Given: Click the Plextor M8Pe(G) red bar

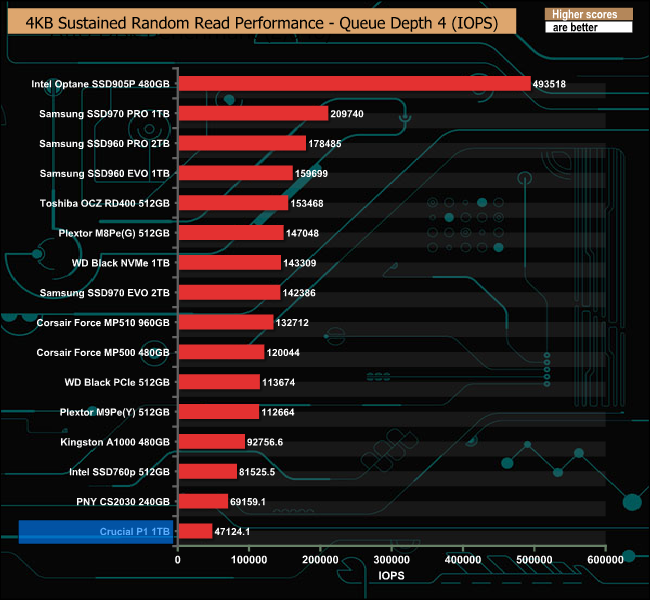Looking at the screenshot, I should [x=231, y=233].
